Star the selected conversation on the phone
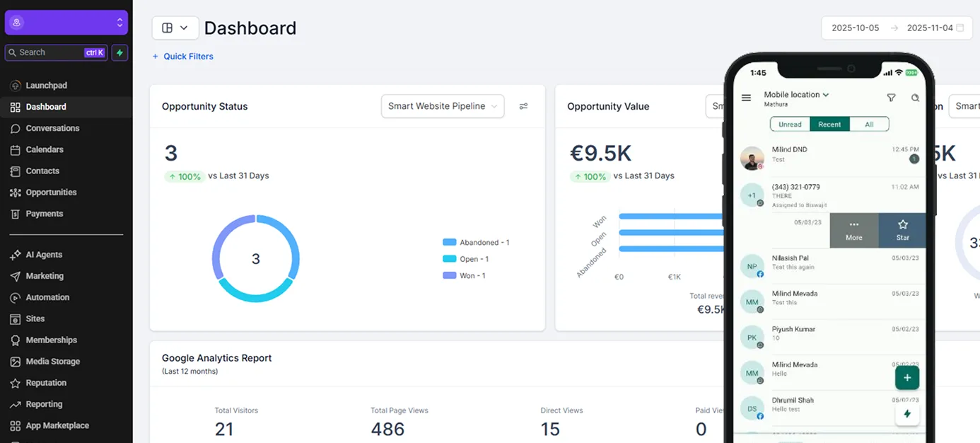This screenshot has height=443, width=980. click(x=902, y=230)
